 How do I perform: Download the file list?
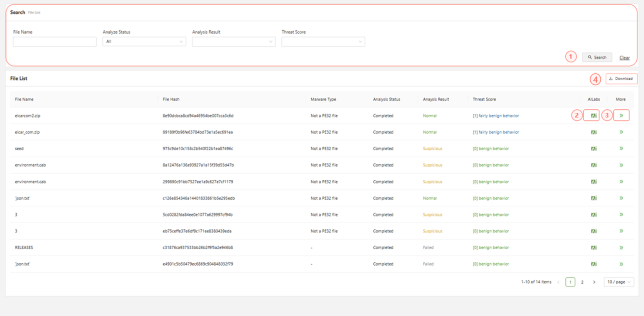click(x=621, y=79)
